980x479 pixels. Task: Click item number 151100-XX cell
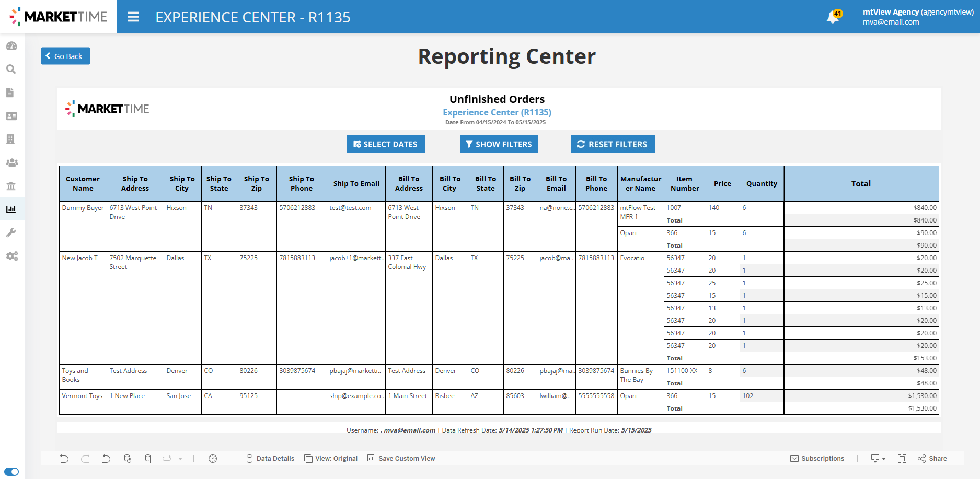click(x=685, y=370)
